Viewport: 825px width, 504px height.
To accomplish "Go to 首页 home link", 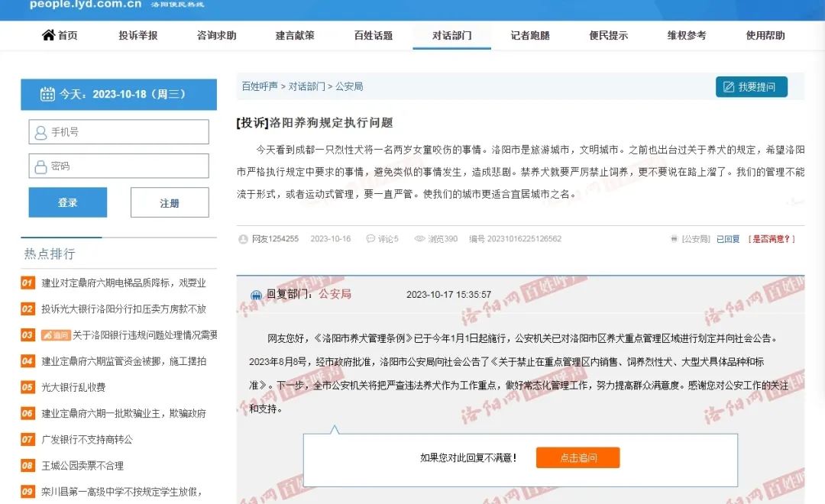I will [x=67, y=35].
